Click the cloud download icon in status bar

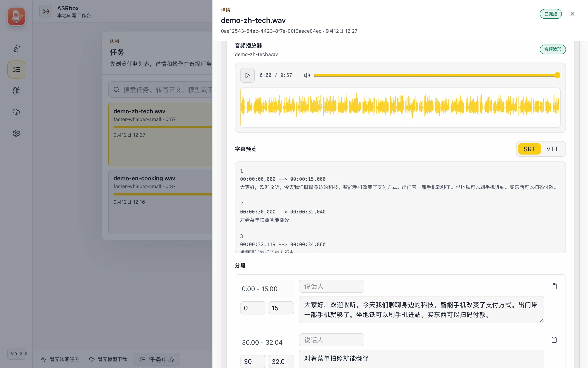coord(92,359)
